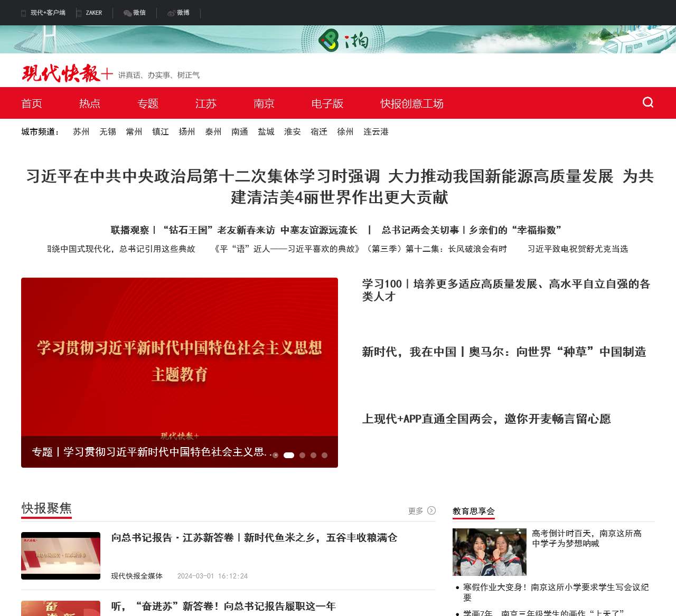
Task: Select 南京 in the navigation bar
Action: 264,103
